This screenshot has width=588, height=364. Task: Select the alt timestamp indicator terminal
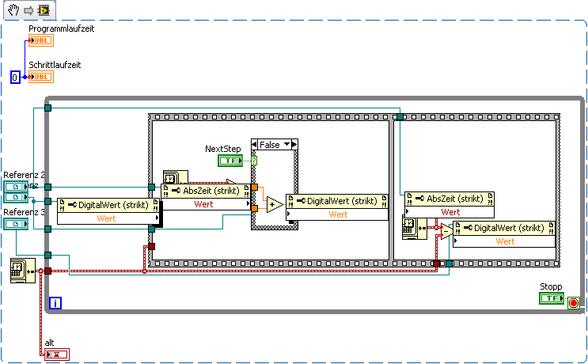tap(57, 355)
